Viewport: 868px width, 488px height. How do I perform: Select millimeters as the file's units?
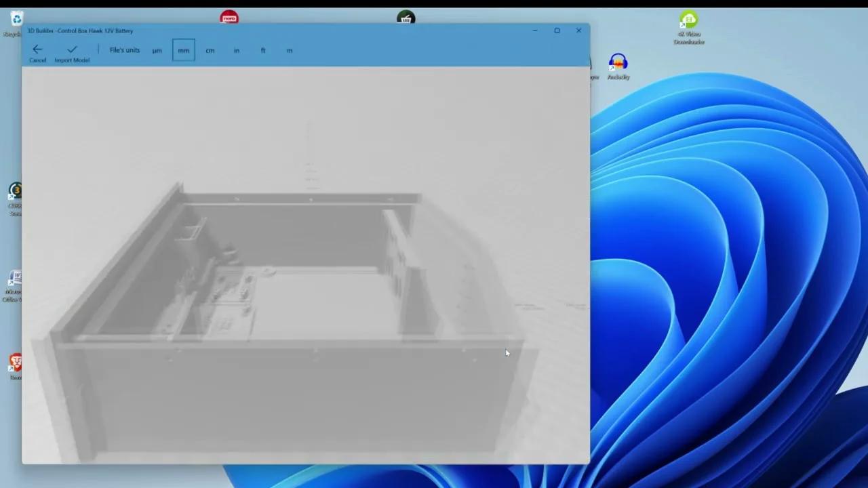183,49
